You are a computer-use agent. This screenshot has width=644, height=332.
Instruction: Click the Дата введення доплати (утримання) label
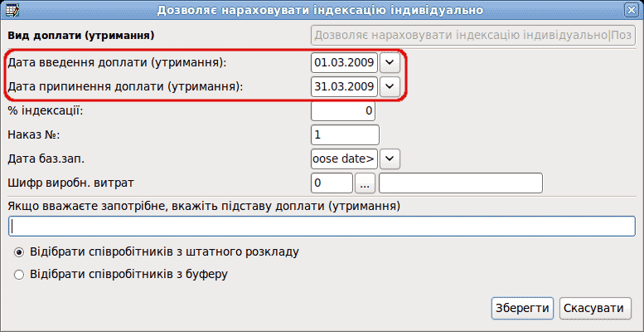117,63
